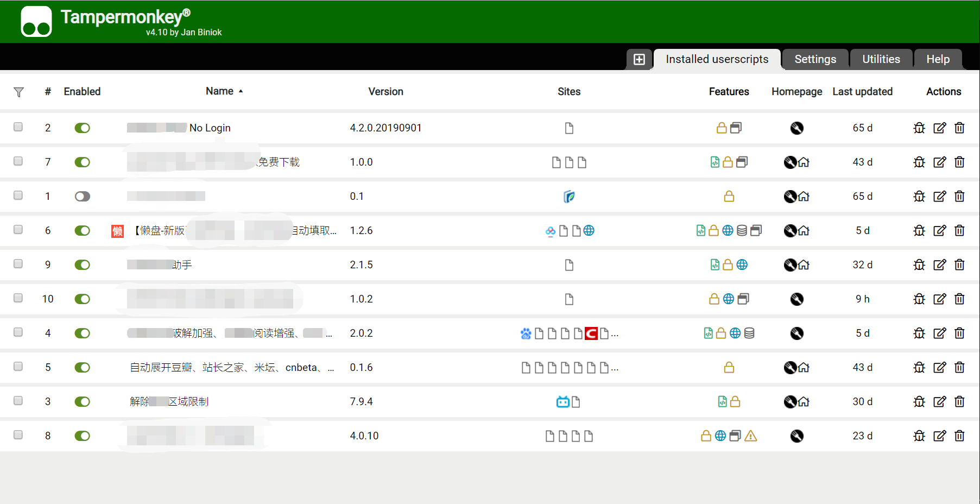Delete the script with version 1.0.2

959,299
